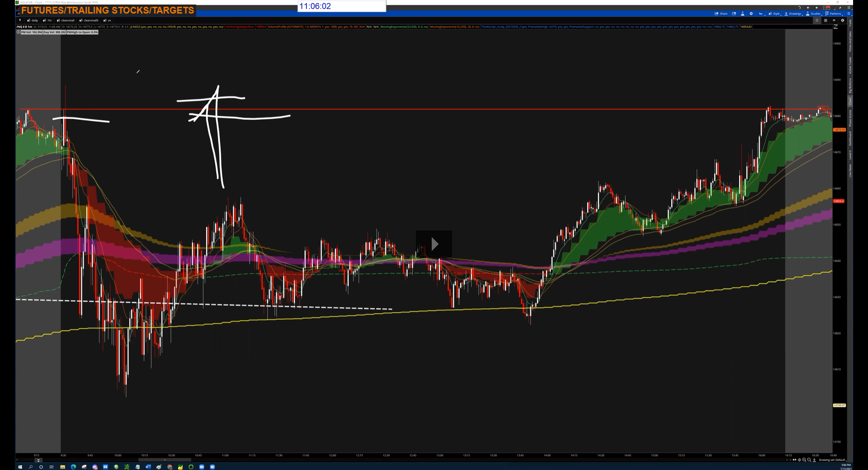Open the list menu at blue toolbar end
This screenshot has width=868, height=470.
tap(849, 14)
